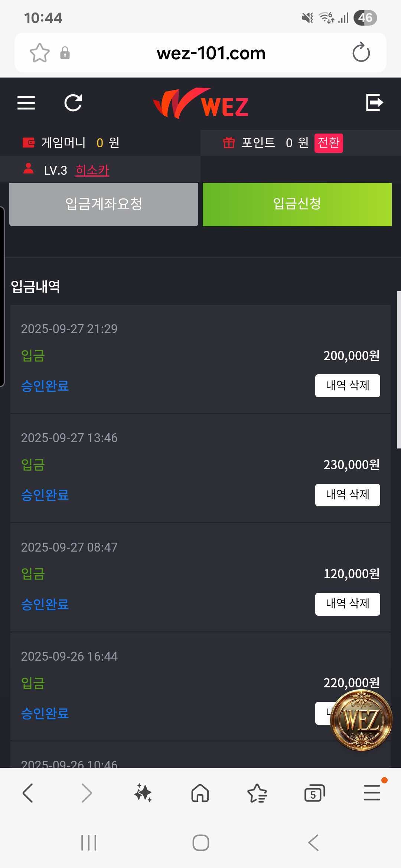Click the green 입금신청 button
This screenshot has height=868, width=401.
pyautogui.click(x=297, y=204)
